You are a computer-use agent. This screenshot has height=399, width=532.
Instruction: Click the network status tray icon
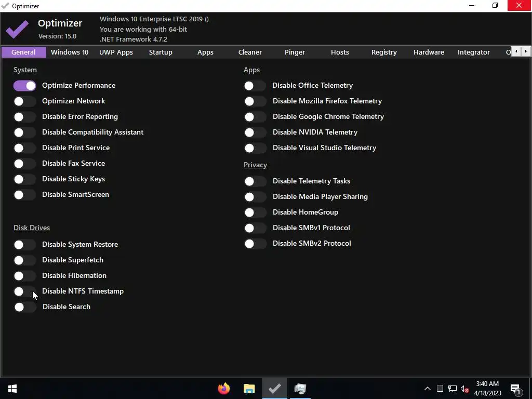pyautogui.click(x=453, y=389)
